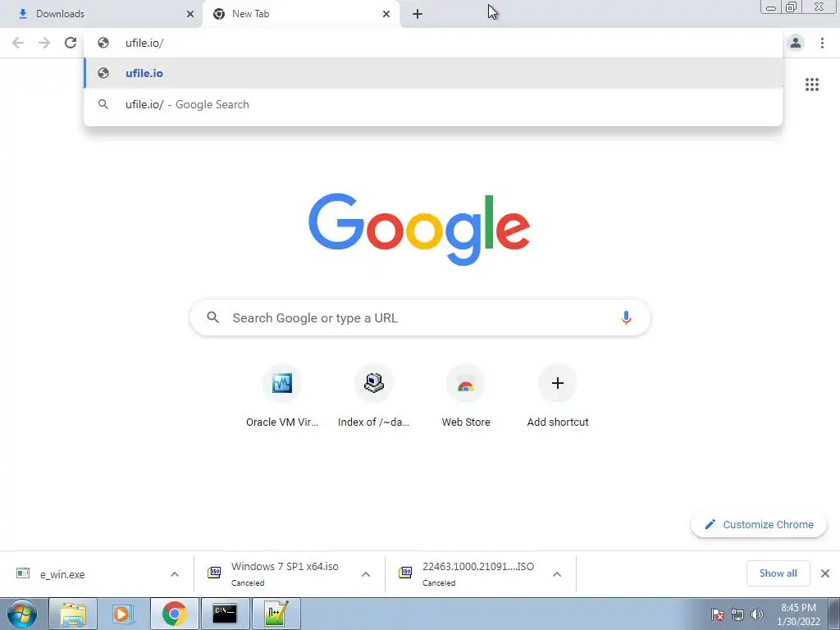Viewport: 840px width, 630px height.
Task: Open a new tab with plus button
Action: (x=418, y=15)
